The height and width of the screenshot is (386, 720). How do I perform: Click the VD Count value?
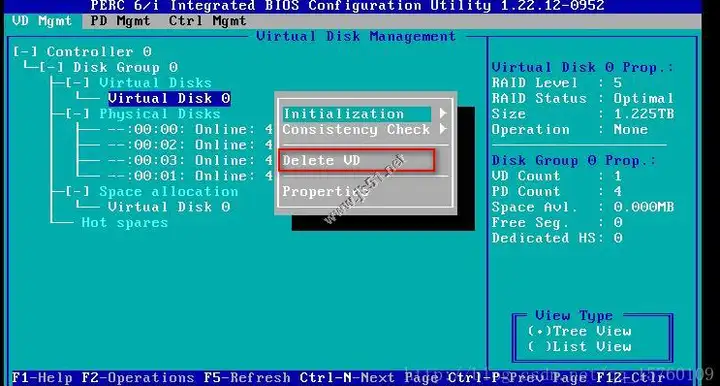click(x=618, y=176)
